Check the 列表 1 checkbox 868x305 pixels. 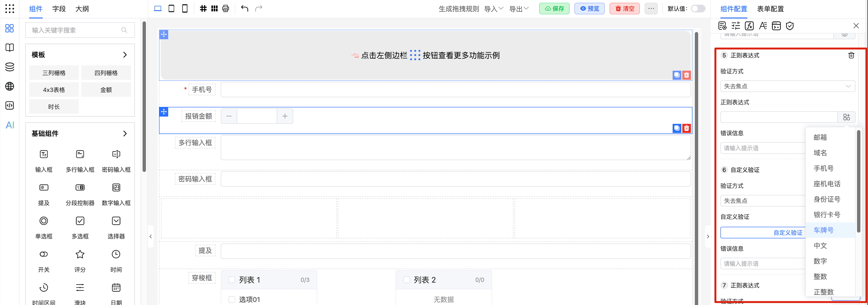232,280
